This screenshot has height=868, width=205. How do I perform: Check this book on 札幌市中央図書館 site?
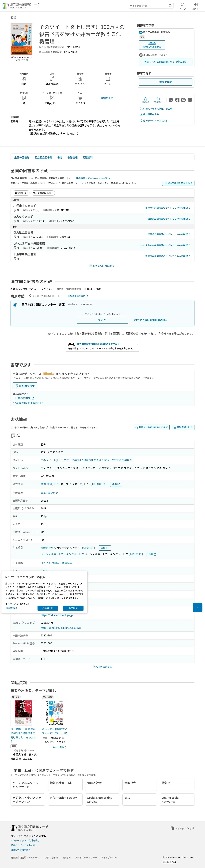click(x=168, y=208)
